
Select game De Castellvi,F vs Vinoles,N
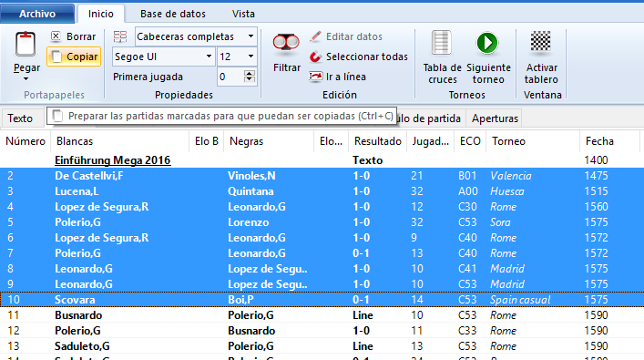pyautogui.click(x=322, y=176)
